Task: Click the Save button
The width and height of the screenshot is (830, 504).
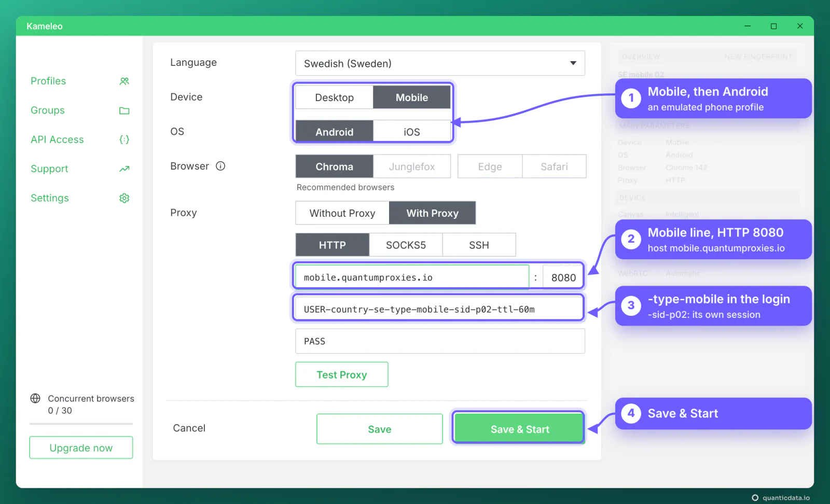Action: [380, 429]
